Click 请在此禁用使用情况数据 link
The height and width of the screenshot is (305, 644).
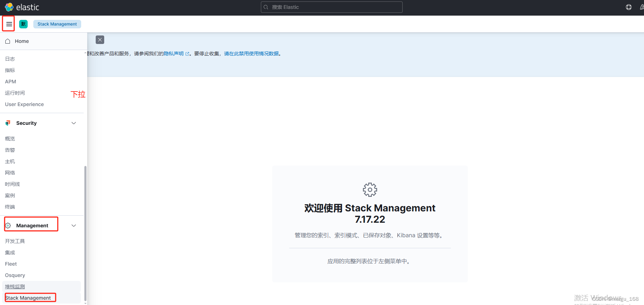pos(251,54)
